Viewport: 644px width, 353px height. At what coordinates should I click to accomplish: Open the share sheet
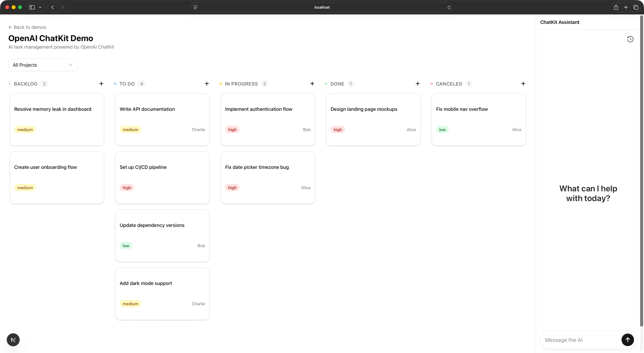click(616, 7)
